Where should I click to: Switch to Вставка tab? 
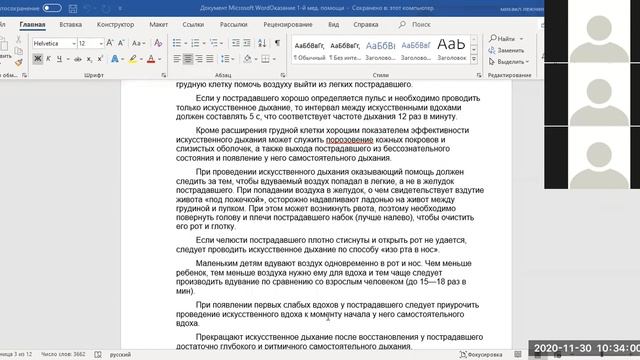coord(71,24)
